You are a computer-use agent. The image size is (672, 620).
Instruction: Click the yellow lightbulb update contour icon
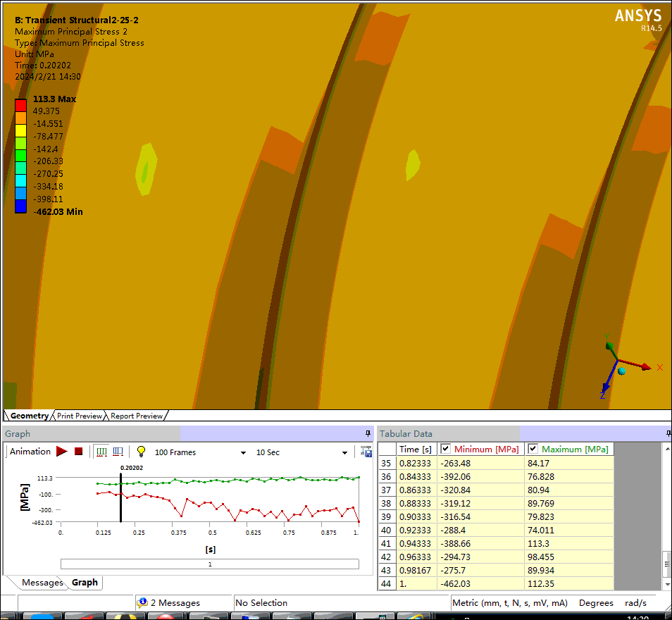[141, 451]
